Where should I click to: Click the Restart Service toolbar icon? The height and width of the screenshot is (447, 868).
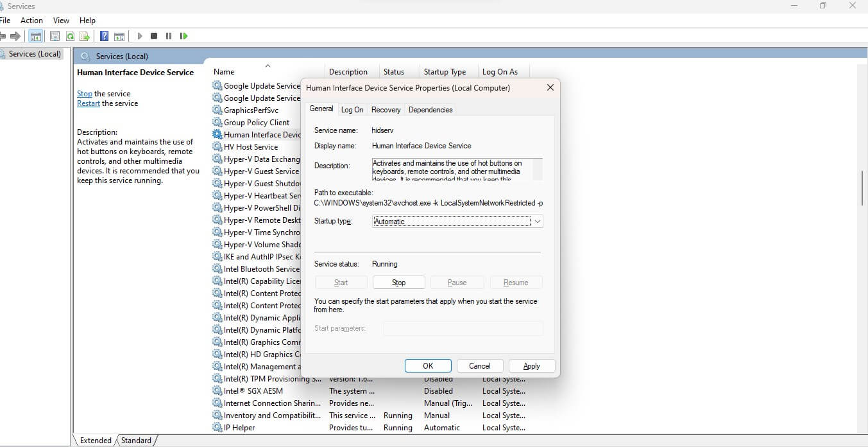pos(184,36)
